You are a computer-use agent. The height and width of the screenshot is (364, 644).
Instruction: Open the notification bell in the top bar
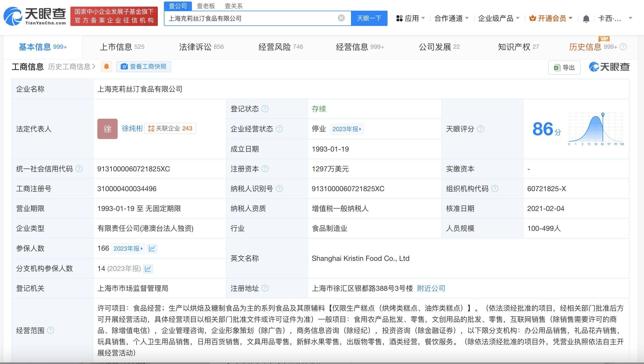(586, 19)
